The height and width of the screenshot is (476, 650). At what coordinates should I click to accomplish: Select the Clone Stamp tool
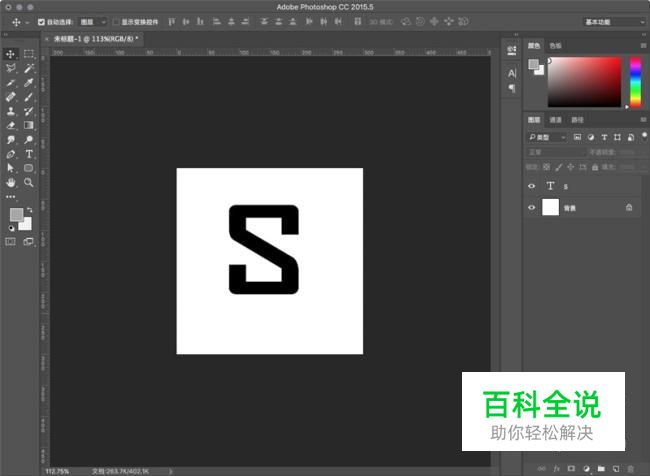10,111
